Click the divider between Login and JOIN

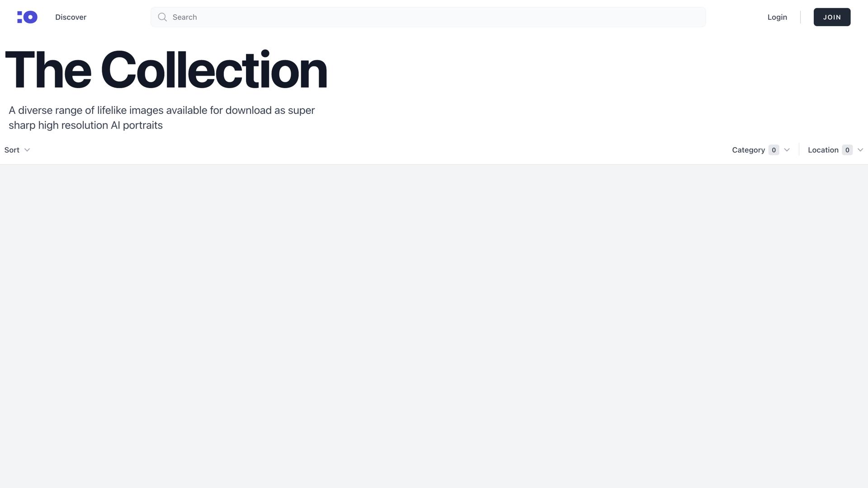point(800,17)
